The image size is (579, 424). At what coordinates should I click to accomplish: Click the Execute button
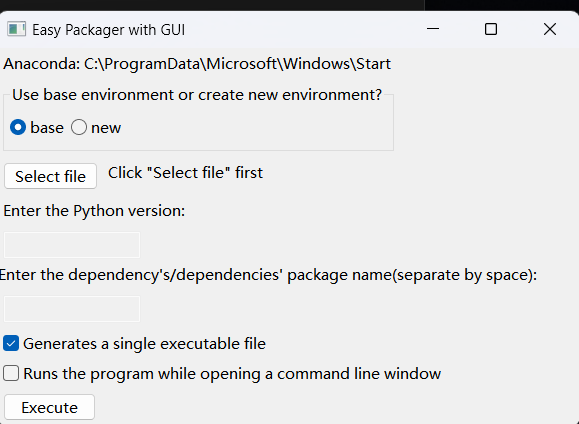49,407
